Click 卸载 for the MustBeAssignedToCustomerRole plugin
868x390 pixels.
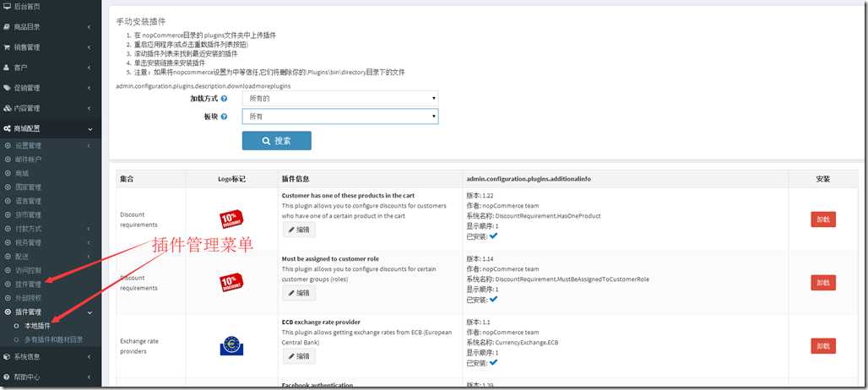[823, 283]
